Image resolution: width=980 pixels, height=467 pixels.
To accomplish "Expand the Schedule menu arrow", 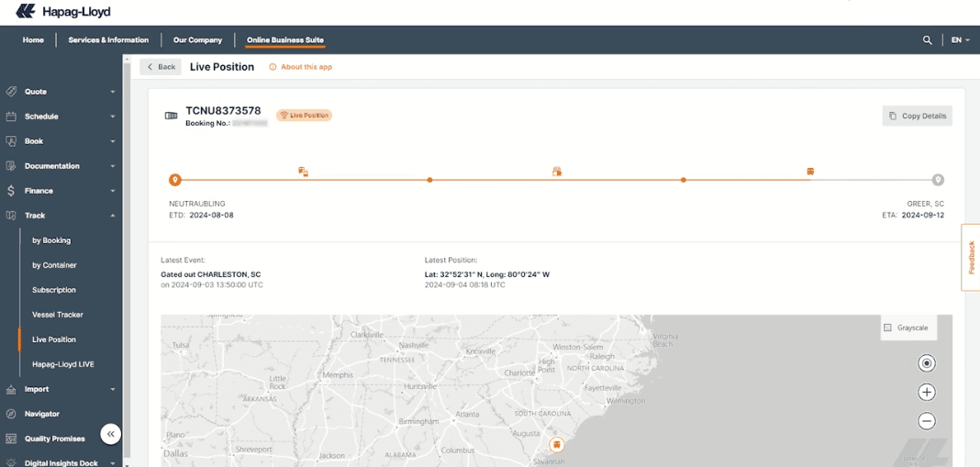I will pyautogui.click(x=113, y=117).
